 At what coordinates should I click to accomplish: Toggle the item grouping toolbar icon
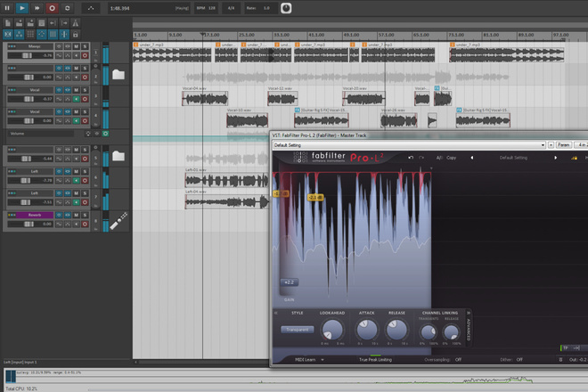(19, 35)
